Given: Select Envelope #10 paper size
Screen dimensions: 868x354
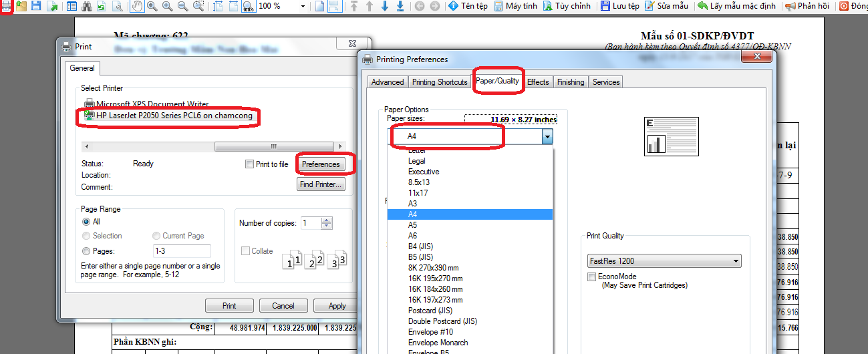Looking at the screenshot, I should coord(470,332).
